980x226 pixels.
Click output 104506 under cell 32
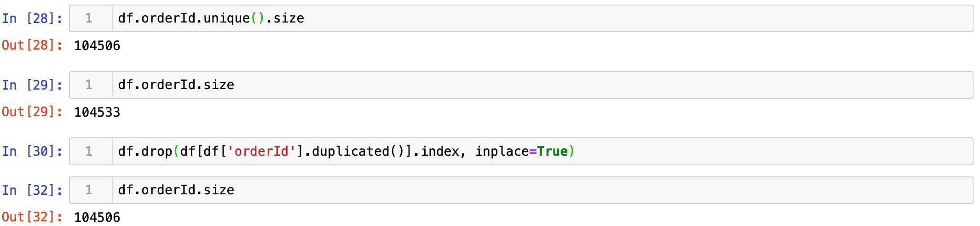[x=97, y=218]
